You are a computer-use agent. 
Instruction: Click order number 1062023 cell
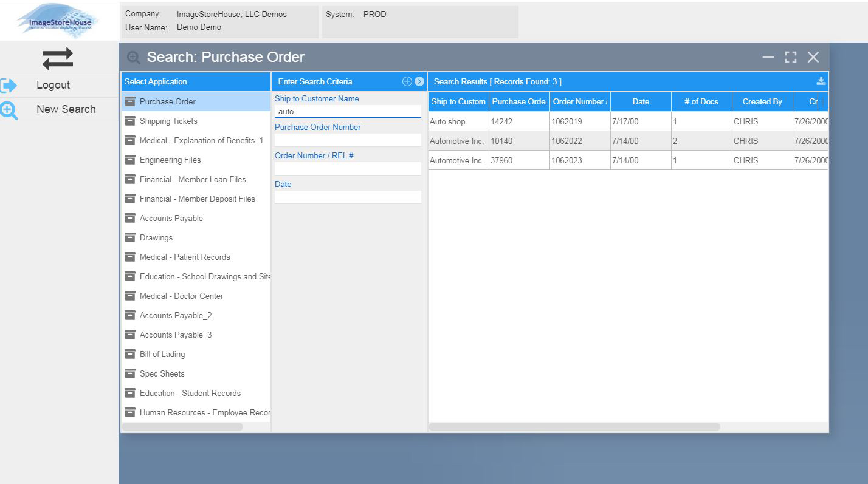point(580,160)
